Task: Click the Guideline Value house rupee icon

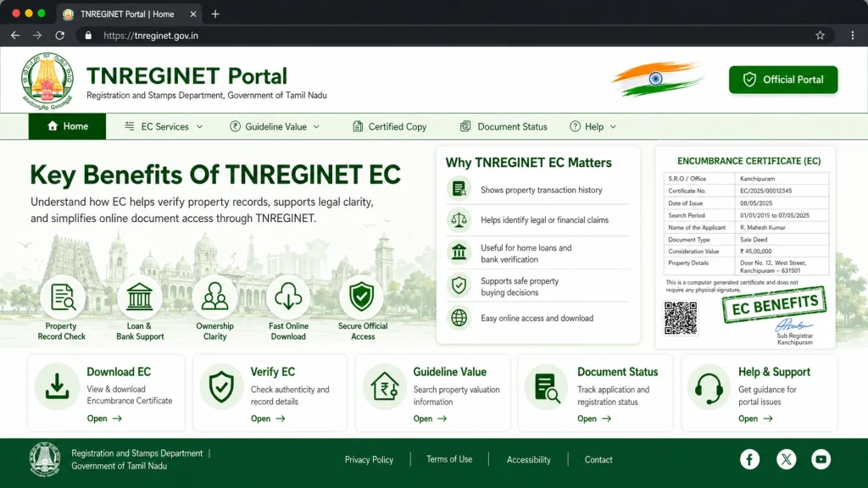Action: (385, 386)
